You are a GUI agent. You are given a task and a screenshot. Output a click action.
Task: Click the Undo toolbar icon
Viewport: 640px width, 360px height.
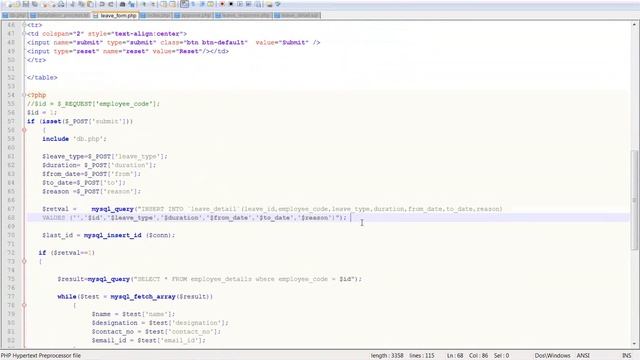pyautogui.click(x=102, y=4)
